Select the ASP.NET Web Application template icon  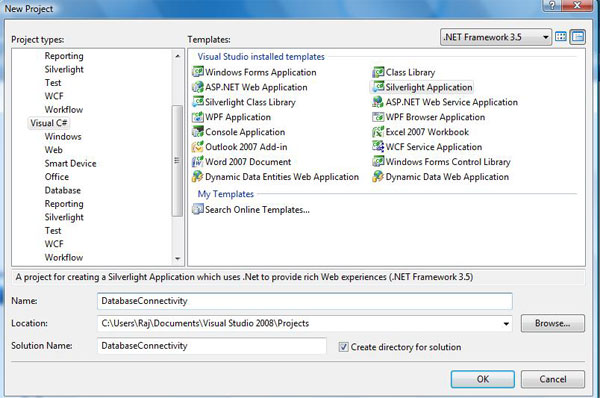pyautogui.click(x=197, y=87)
